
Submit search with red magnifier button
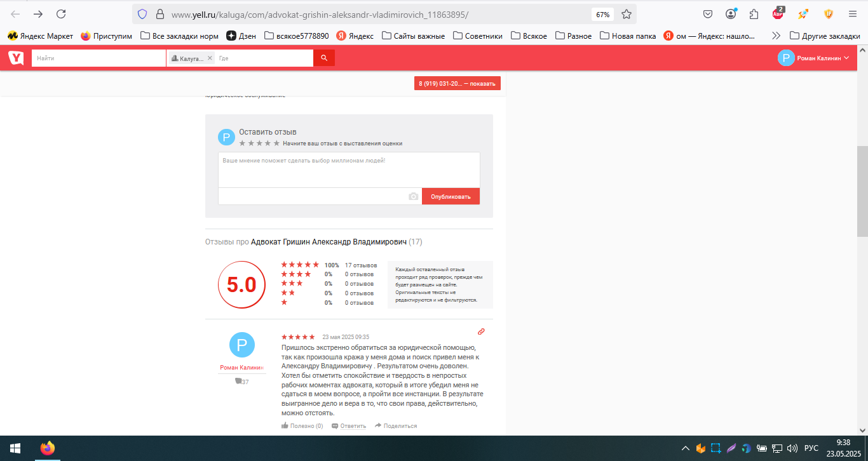[324, 58]
